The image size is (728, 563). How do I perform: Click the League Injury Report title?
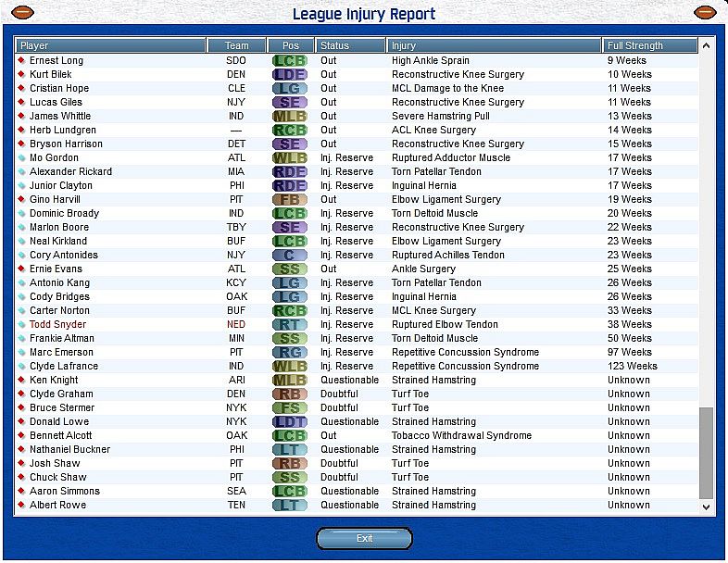pyautogui.click(x=364, y=14)
